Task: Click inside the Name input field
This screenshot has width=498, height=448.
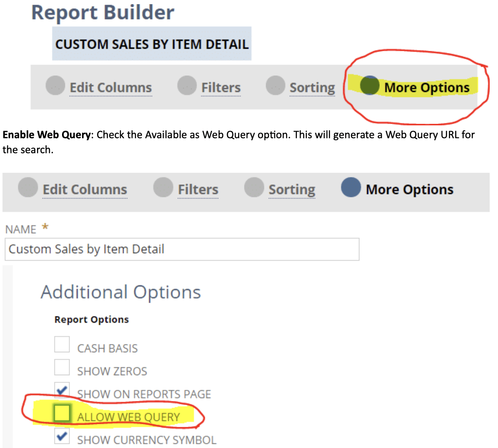Action: coord(182,249)
